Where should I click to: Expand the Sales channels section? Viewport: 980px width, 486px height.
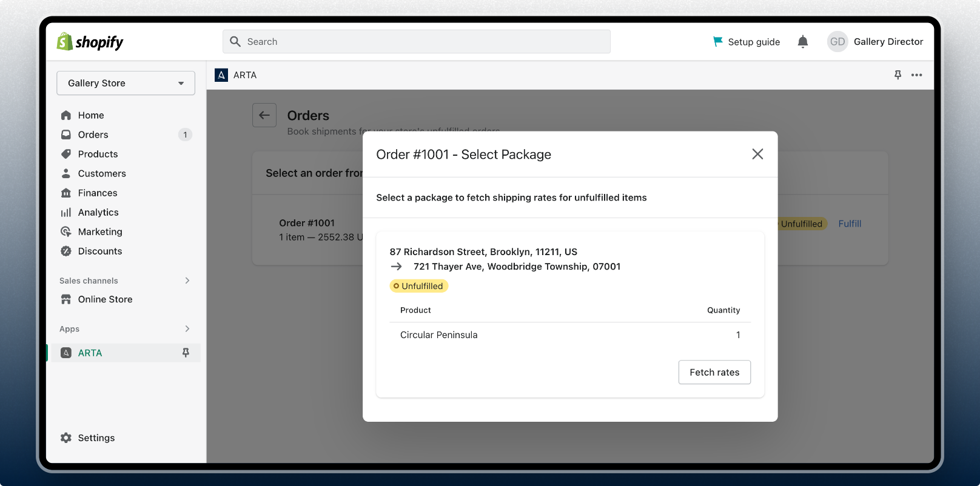pyautogui.click(x=187, y=281)
